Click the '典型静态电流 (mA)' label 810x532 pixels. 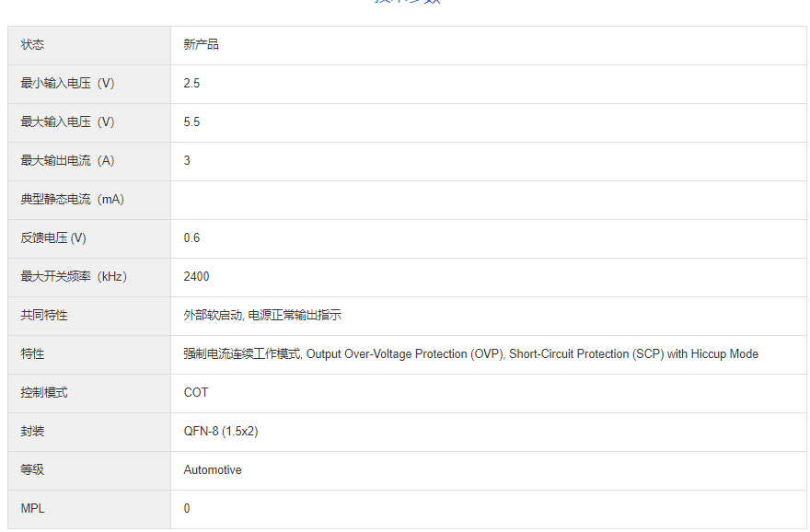[x=73, y=200]
